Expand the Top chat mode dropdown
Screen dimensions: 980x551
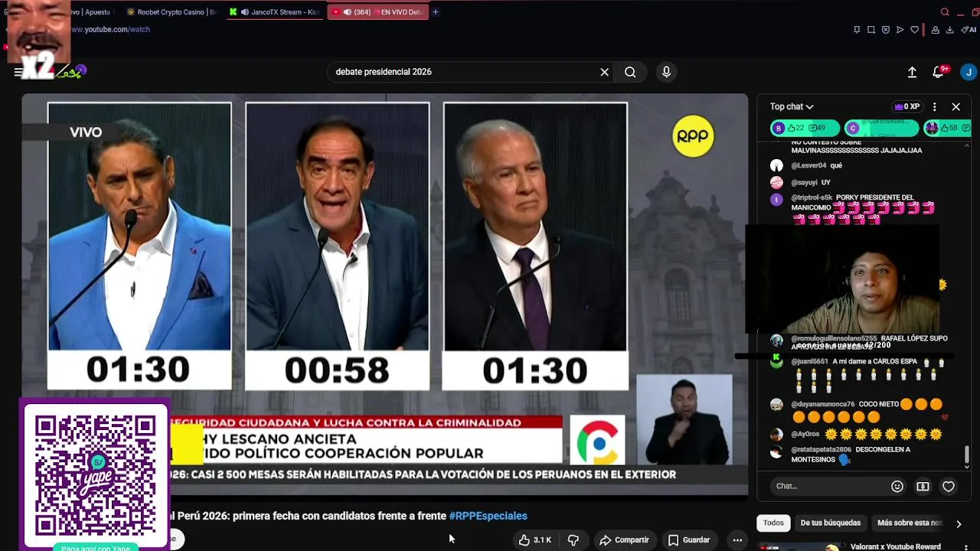(x=792, y=106)
